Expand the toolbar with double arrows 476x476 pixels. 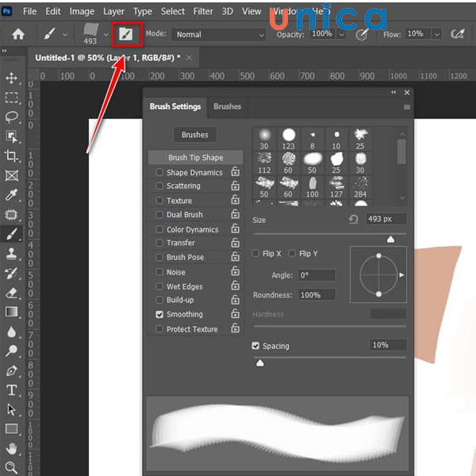(4, 51)
